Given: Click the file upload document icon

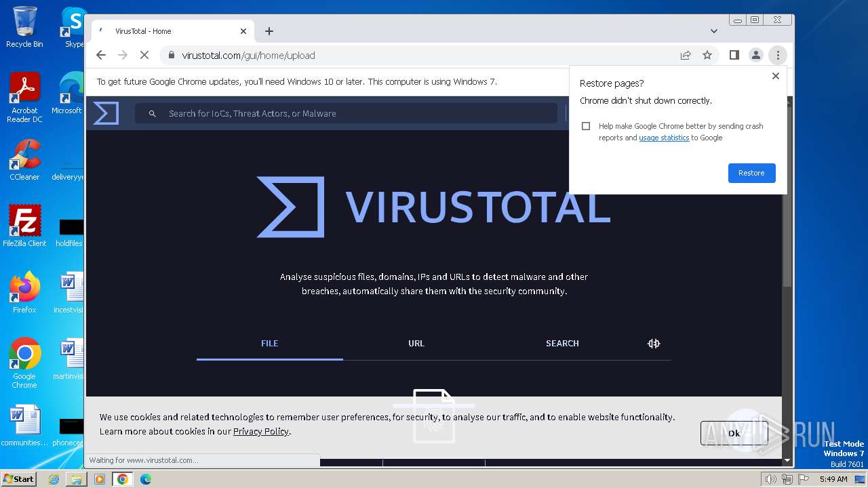Looking at the screenshot, I should [434, 415].
